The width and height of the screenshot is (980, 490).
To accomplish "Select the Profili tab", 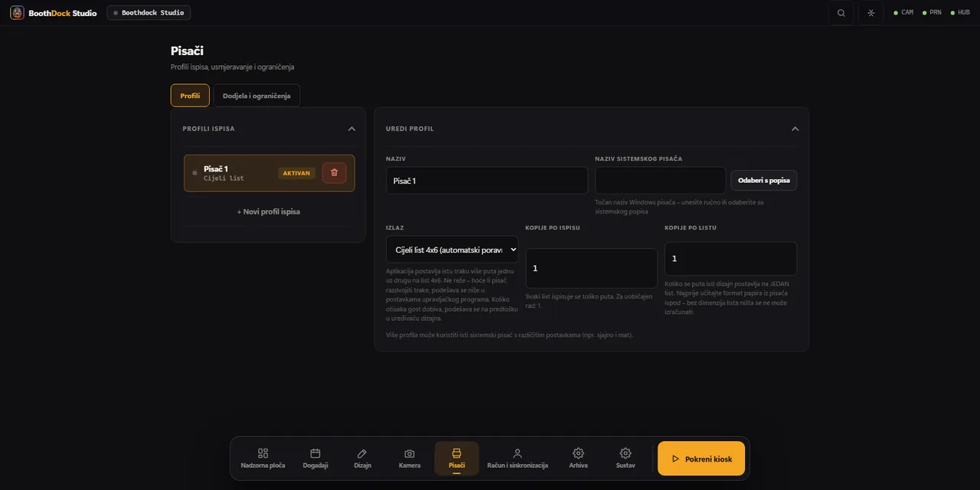I will click(190, 96).
